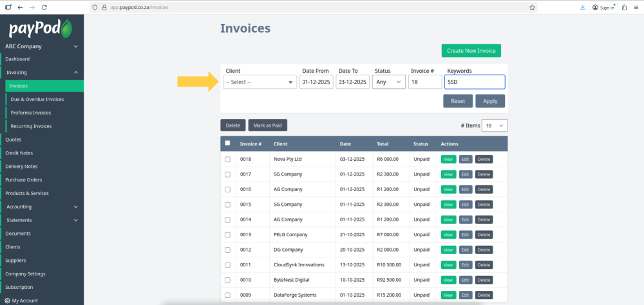Click the bulk Delete button above table
This screenshot has width=644, height=305.
tap(233, 125)
